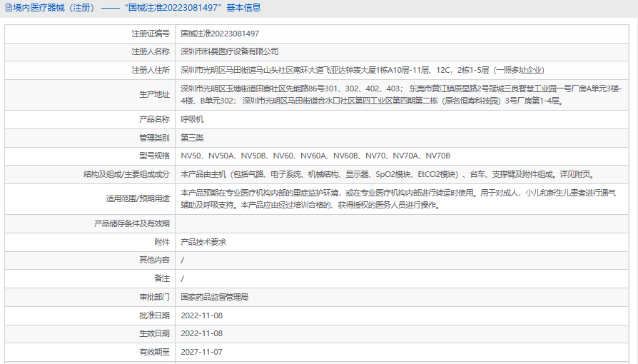Click the 型号规格 label
Viewport: 638px width, 364px height.
coord(154,156)
